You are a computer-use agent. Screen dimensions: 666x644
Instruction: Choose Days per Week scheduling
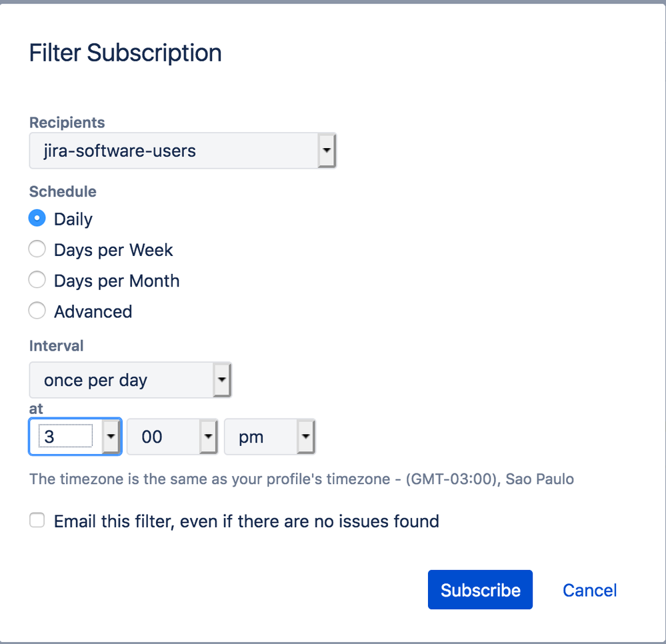[37, 249]
